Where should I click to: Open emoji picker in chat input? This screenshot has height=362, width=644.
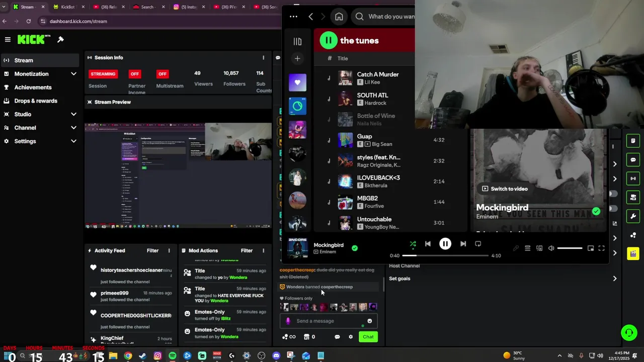369,321
